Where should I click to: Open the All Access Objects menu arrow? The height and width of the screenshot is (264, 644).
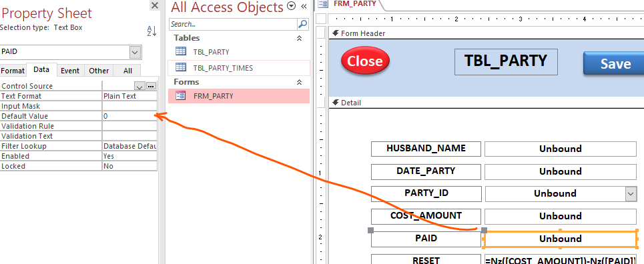(292, 6)
